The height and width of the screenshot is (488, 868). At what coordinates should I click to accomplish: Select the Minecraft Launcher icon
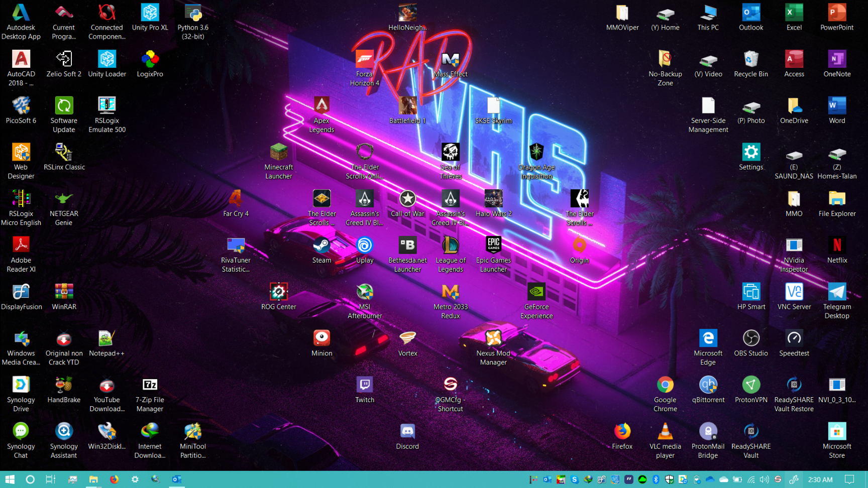(x=279, y=162)
